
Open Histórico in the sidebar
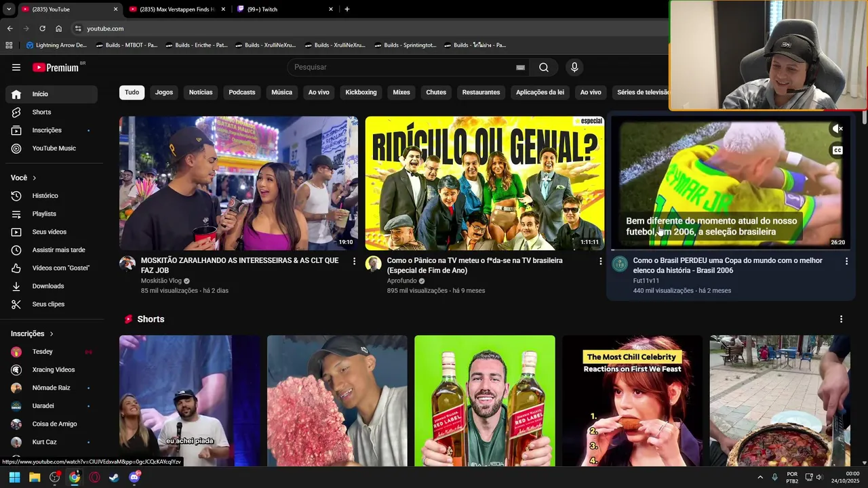click(52, 196)
